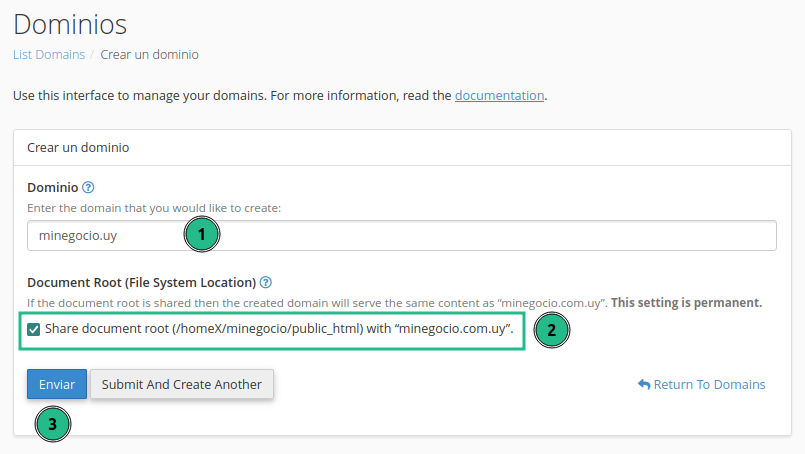Click the bold Dominio field label

(52, 187)
